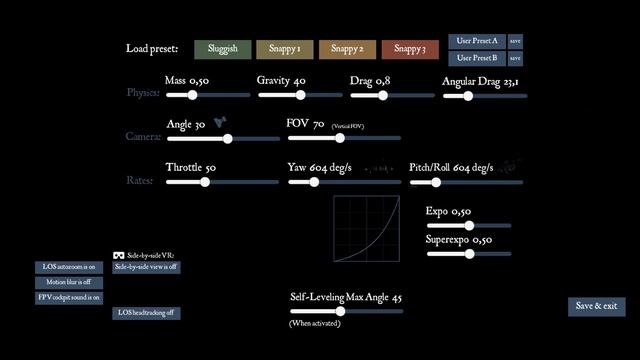Image resolution: width=640 pixels, height=360 pixels.
Task: Click the FOV slider handle
Action: click(340, 138)
